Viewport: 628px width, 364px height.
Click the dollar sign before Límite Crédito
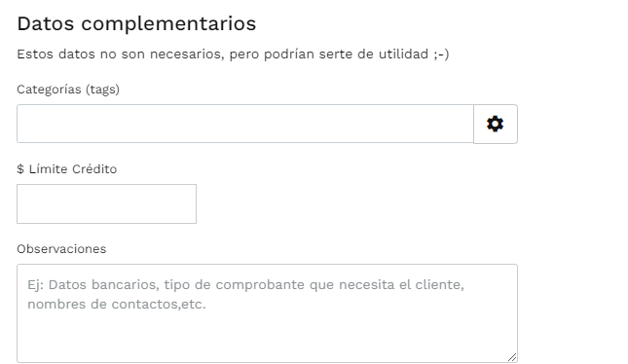coord(20,169)
